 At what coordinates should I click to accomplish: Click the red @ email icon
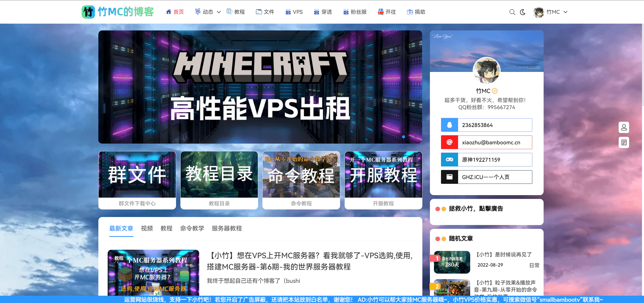(450, 142)
